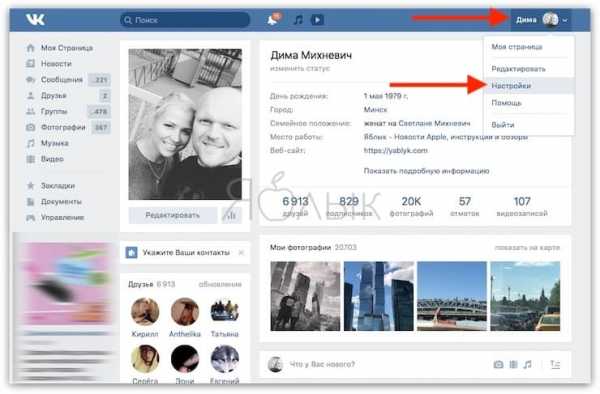
Task: Attach music note icon in post box
Action: 528,364
